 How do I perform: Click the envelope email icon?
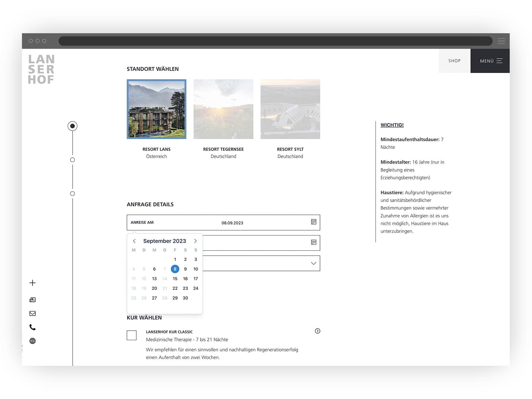coord(32,314)
